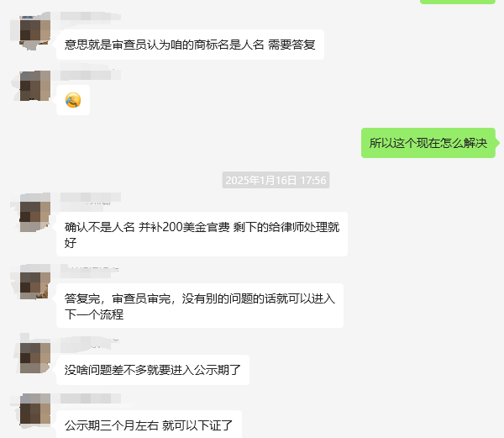Click blurred sender name above 答复完 message
This screenshot has height=438, width=504.
(x=90, y=271)
